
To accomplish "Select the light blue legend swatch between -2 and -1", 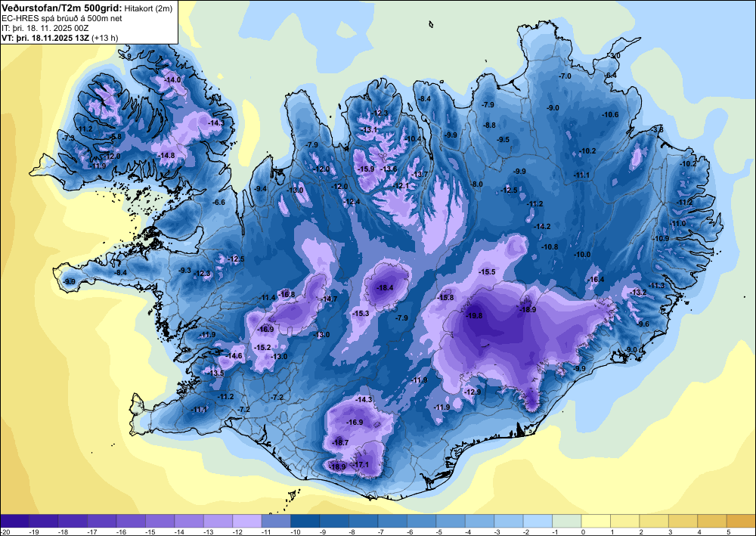I will [x=538, y=521].
